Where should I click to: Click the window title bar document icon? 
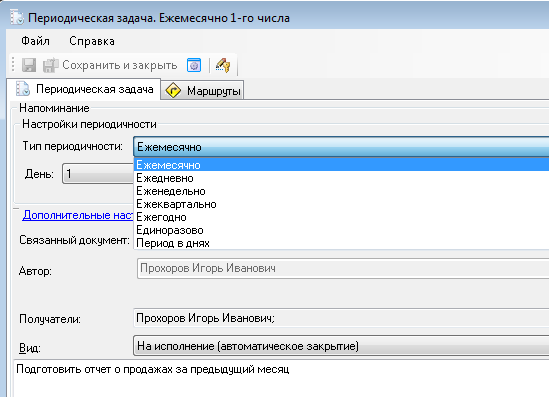17,18
